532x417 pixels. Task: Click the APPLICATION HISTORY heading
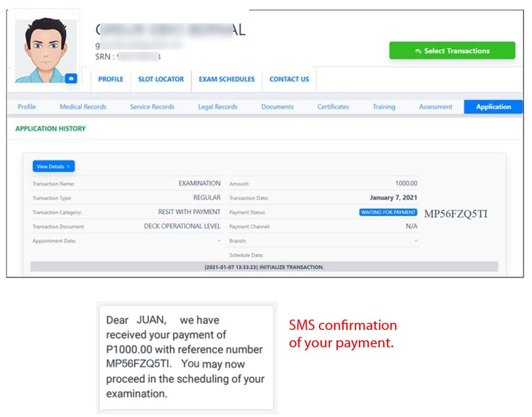(x=50, y=128)
